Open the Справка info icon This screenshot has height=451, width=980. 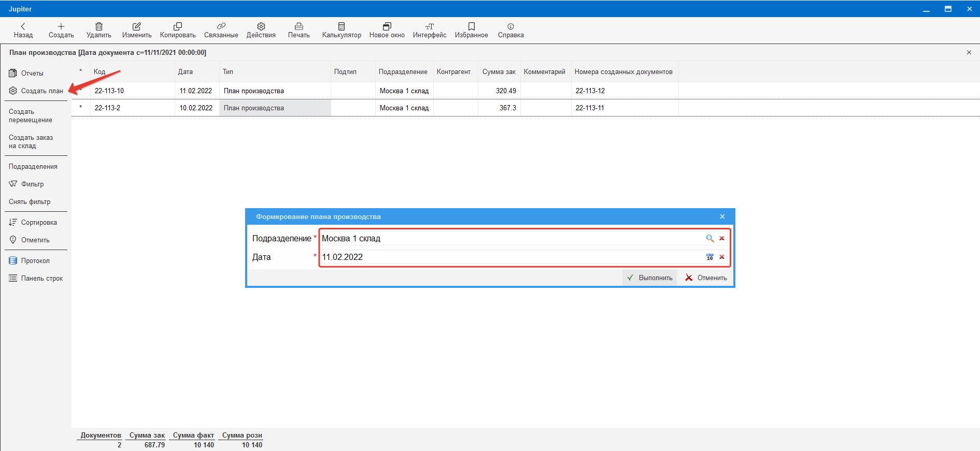511,26
